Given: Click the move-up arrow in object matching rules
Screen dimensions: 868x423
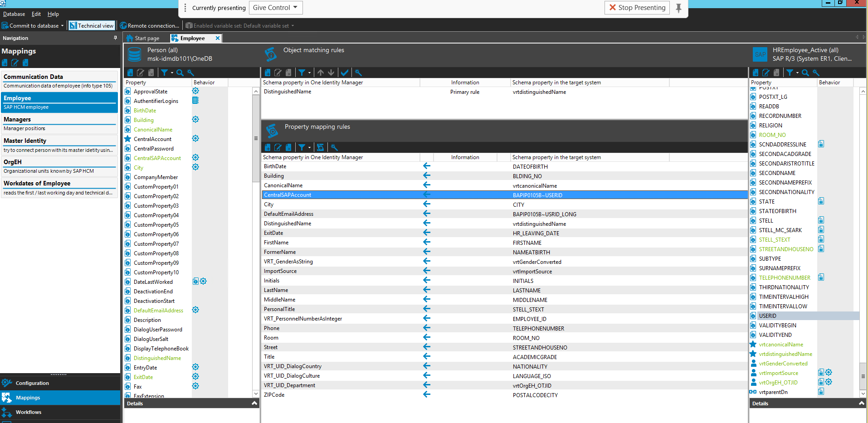Looking at the screenshot, I should click(321, 73).
